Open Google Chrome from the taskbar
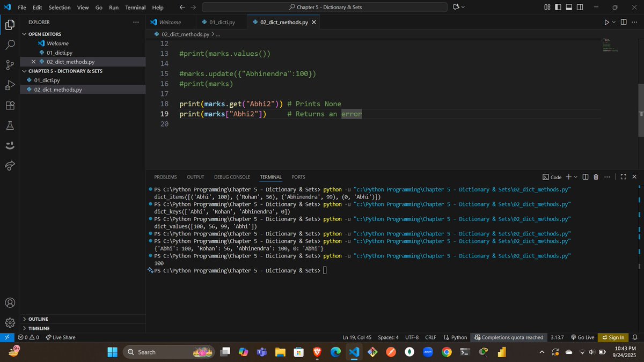The height and width of the screenshot is (362, 644). (x=447, y=352)
